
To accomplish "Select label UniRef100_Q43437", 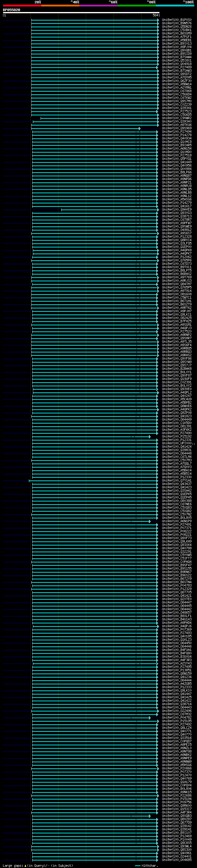I will 176,484.
